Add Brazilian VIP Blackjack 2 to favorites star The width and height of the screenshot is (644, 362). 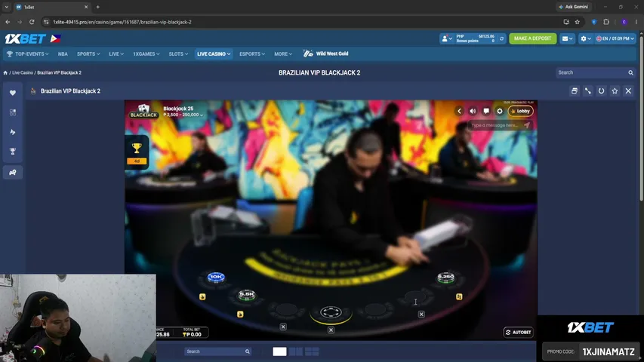(615, 91)
